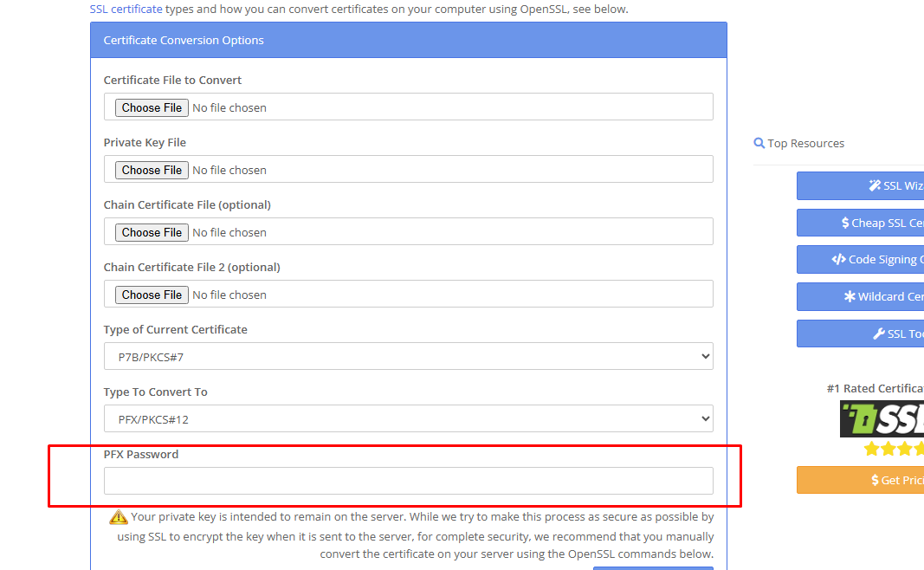Choose file for Chain Certificate File (optional)

click(152, 233)
